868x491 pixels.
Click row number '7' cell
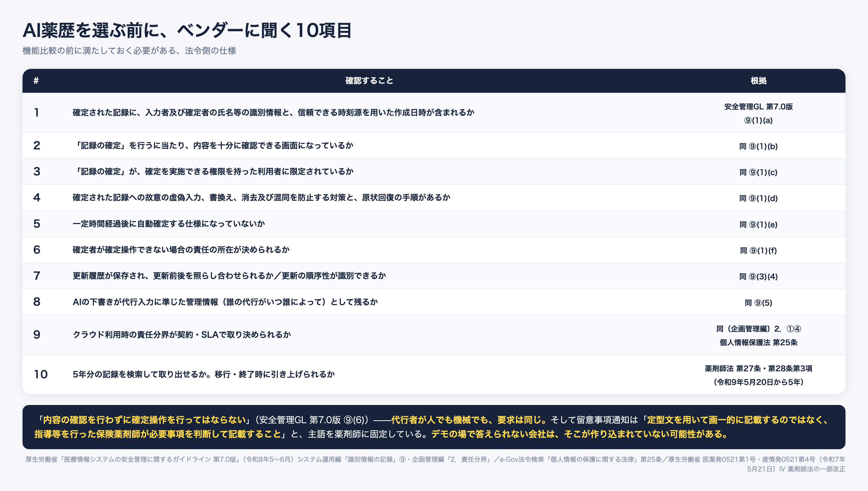point(37,276)
